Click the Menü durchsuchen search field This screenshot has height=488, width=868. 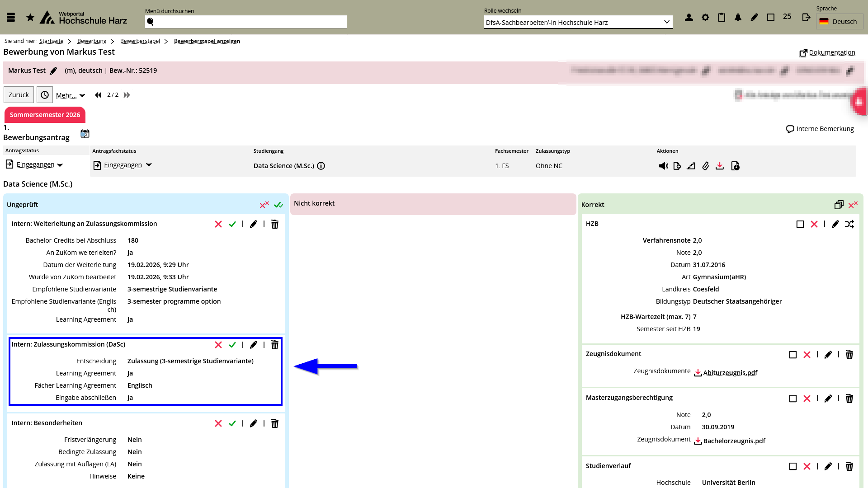246,22
